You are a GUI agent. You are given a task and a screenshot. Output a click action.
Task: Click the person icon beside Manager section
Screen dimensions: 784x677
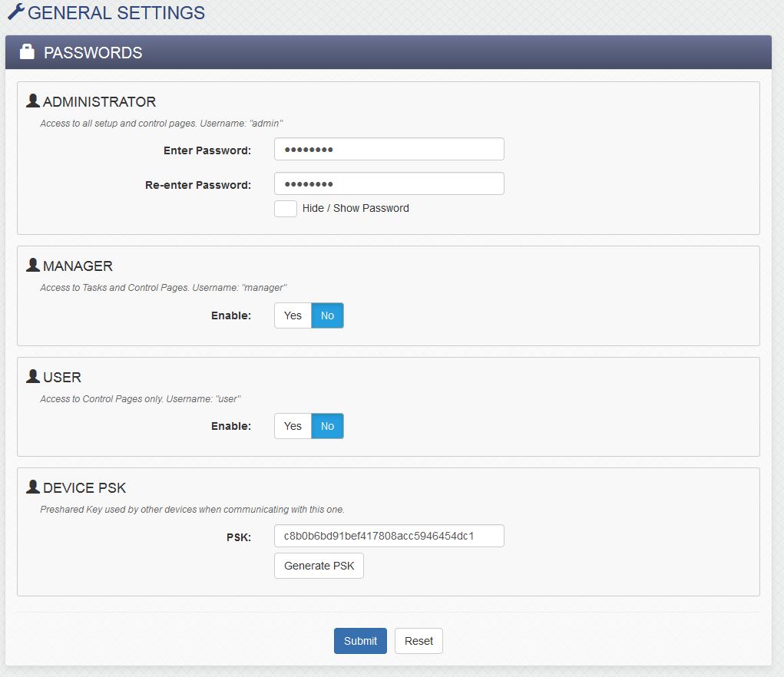click(32, 263)
